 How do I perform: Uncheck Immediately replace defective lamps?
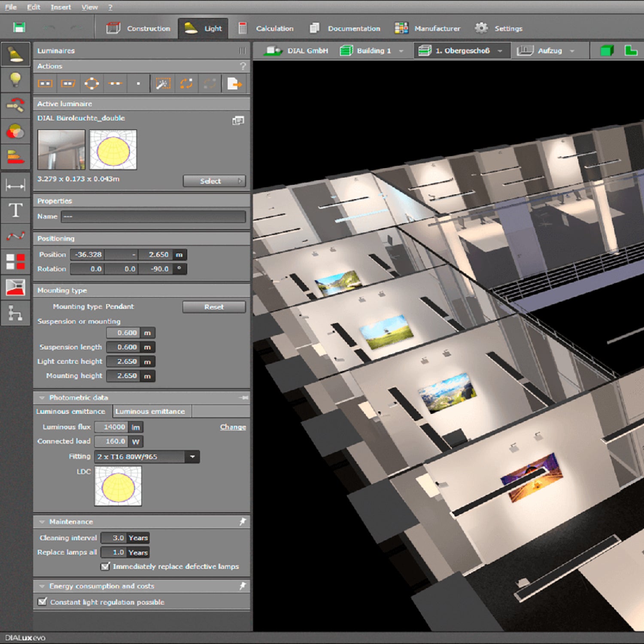click(105, 566)
